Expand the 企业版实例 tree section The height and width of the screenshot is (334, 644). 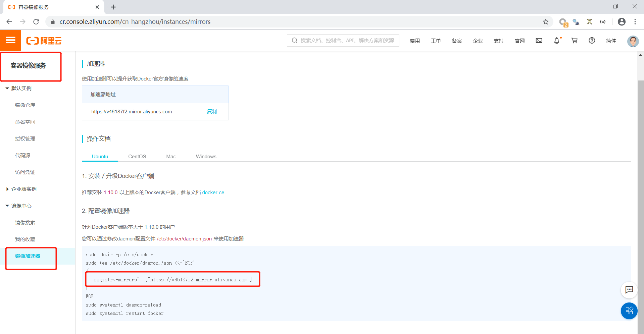point(7,189)
